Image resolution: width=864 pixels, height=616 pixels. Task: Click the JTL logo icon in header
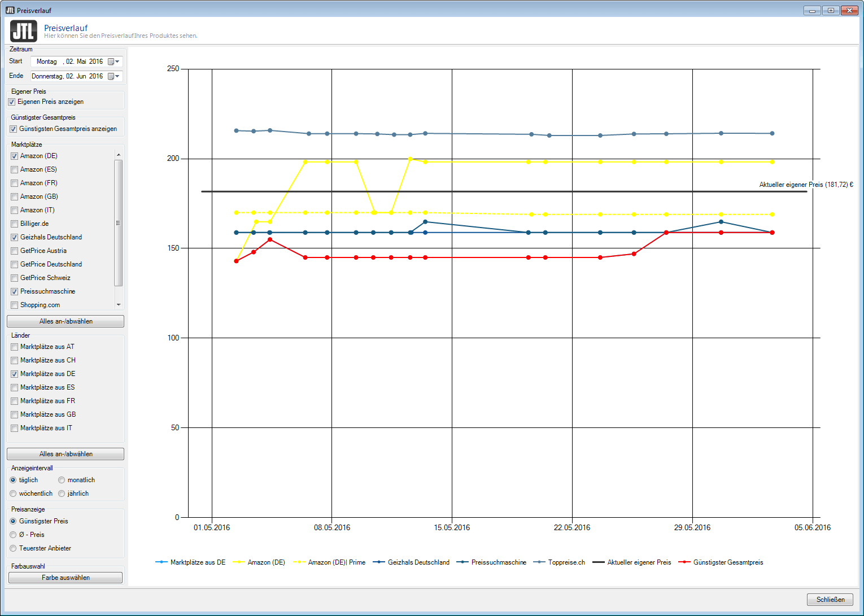tap(24, 31)
